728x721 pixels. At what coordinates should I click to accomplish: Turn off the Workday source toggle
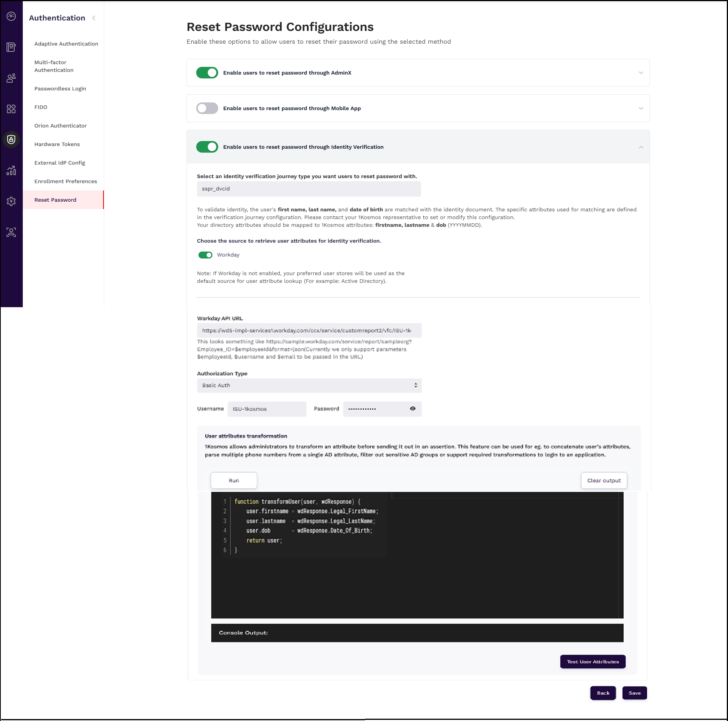[205, 255]
